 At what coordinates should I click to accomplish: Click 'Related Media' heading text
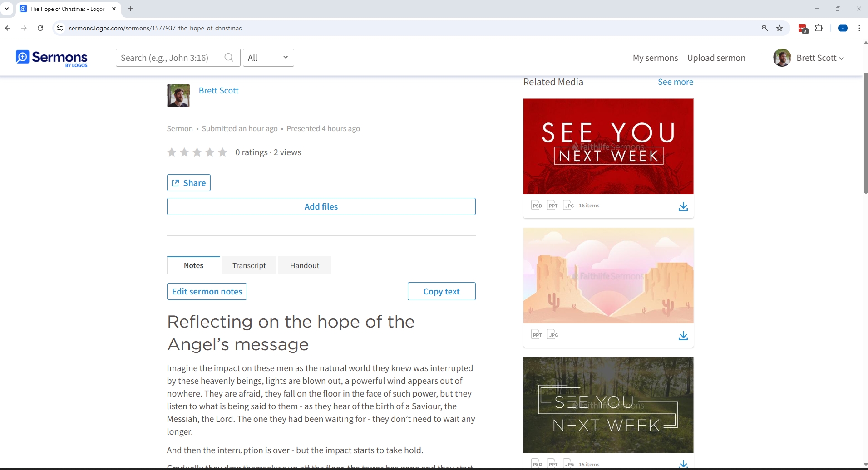click(x=553, y=82)
